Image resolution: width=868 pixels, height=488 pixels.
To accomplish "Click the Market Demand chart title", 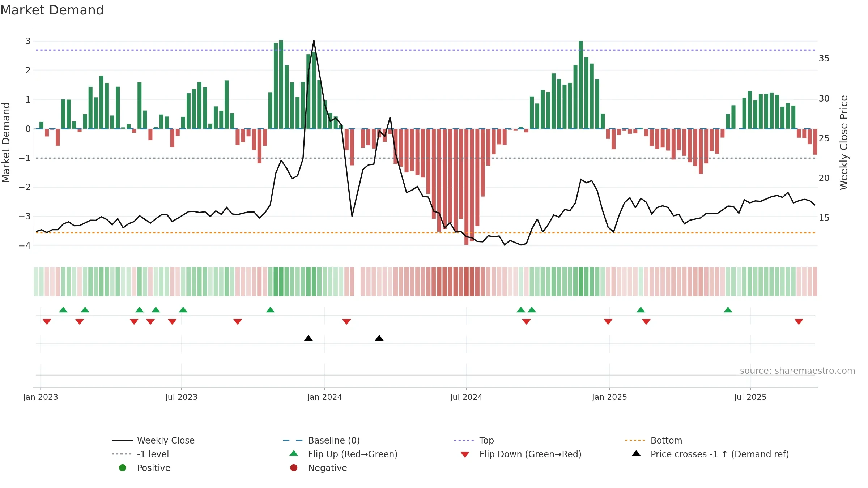I will click(x=52, y=10).
